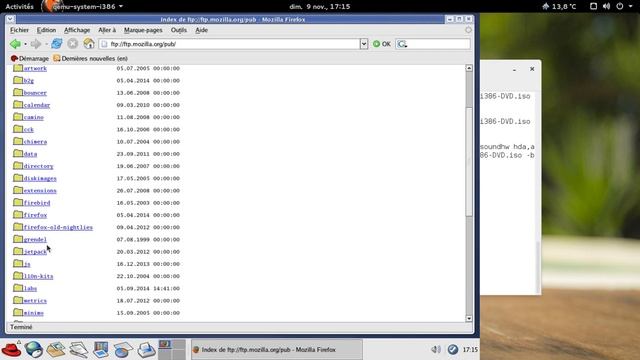The image size is (640, 360).
Task: Click the green OK go button
Action: pos(382,44)
